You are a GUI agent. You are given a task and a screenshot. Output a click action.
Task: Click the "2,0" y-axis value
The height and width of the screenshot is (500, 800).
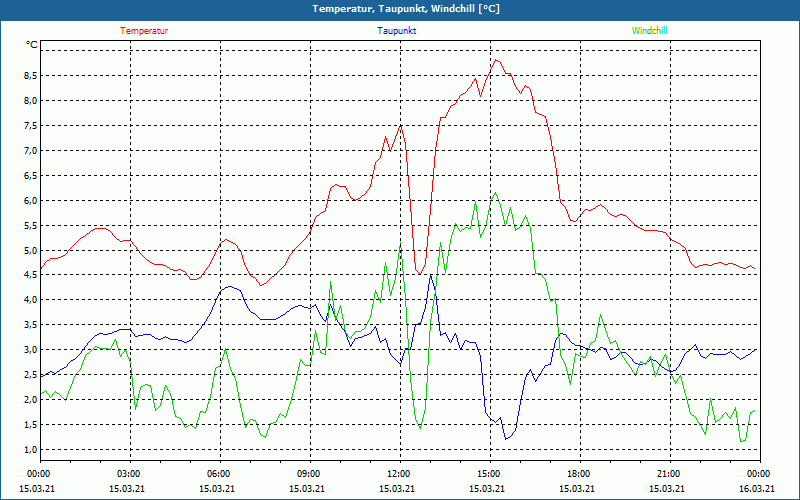[x=32, y=399]
